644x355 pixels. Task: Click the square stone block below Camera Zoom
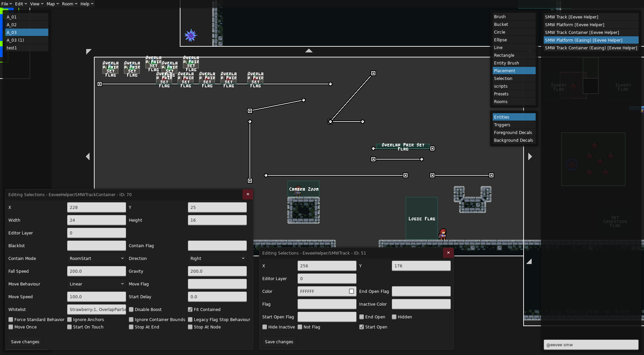[x=304, y=210]
